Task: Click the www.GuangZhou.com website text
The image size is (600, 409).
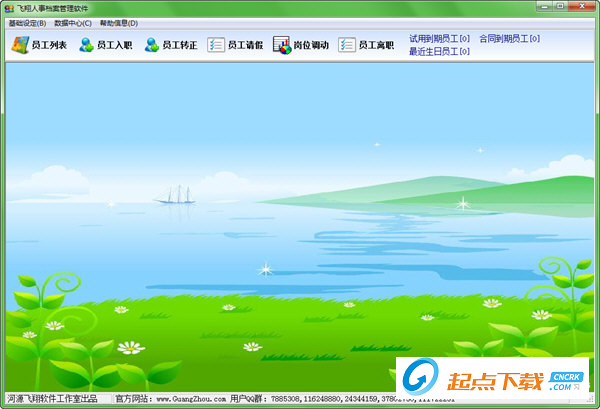Action: pos(191,399)
